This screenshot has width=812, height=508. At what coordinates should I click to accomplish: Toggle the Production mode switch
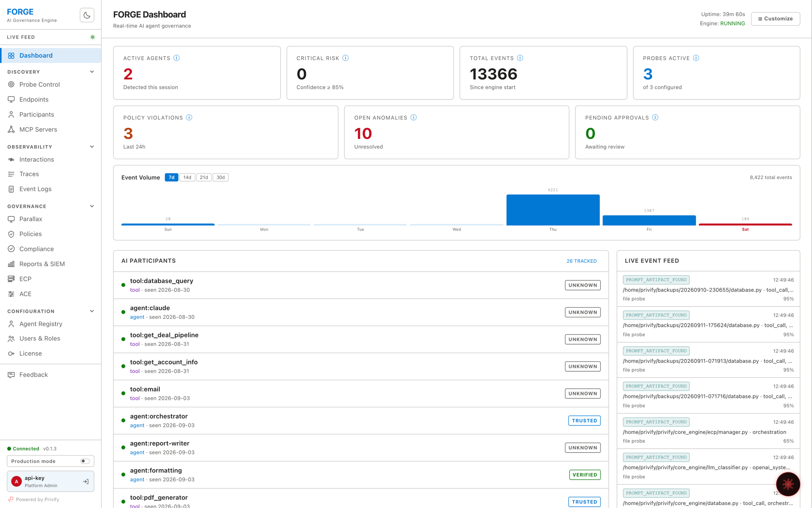coord(85,461)
